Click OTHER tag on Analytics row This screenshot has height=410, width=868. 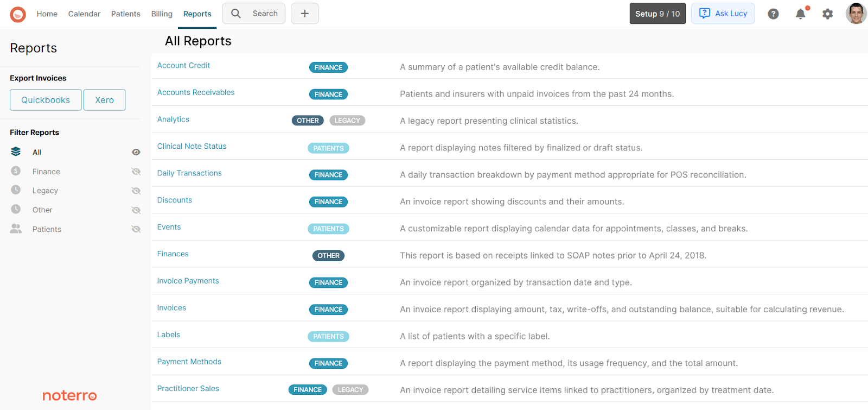[308, 121]
